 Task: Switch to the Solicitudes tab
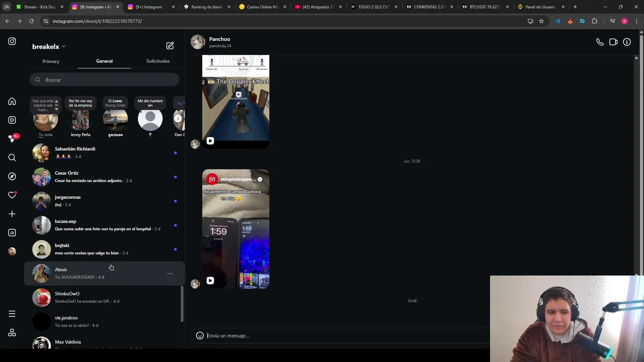tap(158, 61)
